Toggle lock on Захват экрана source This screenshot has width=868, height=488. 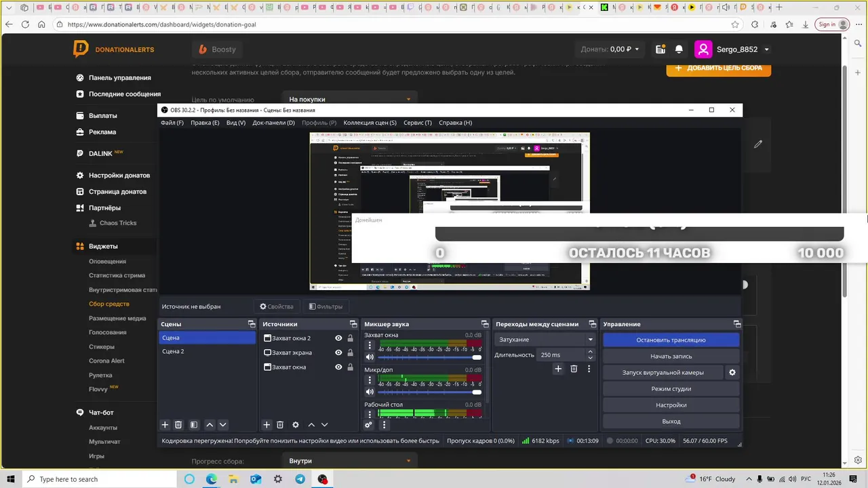[x=350, y=352]
